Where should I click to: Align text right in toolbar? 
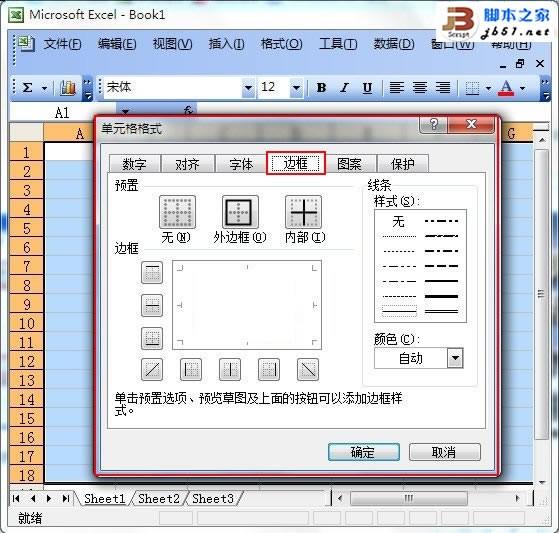(x=443, y=87)
